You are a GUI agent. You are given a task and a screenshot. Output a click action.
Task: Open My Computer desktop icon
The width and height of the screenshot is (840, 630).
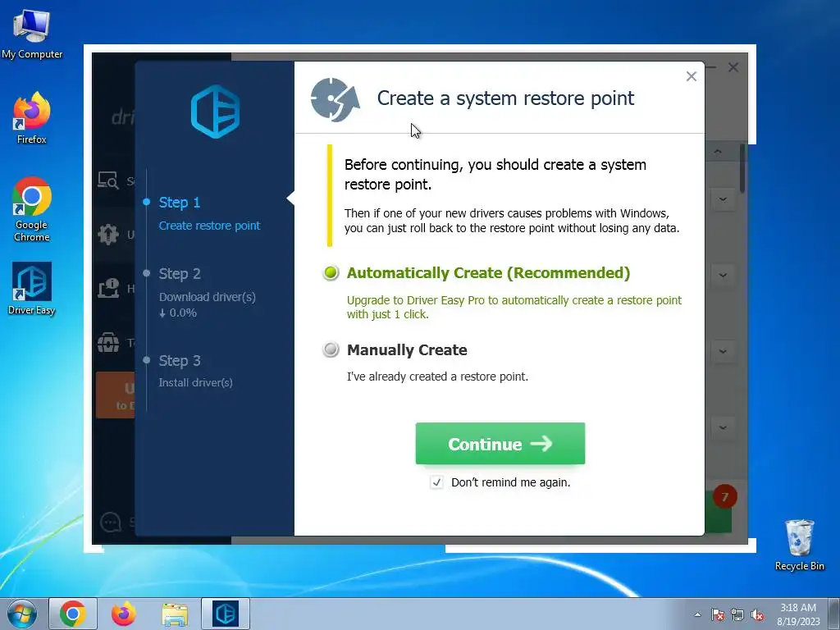click(32, 33)
